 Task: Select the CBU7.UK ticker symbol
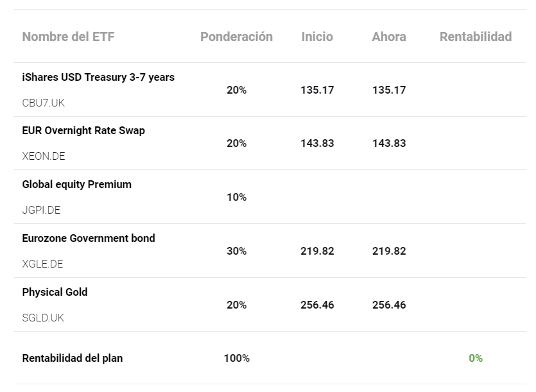(x=44, y=103)
